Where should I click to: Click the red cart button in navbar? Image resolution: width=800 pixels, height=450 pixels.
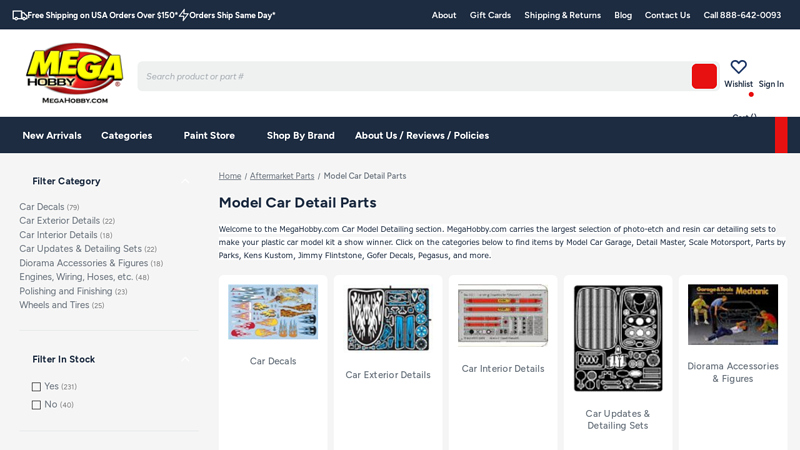781,135
